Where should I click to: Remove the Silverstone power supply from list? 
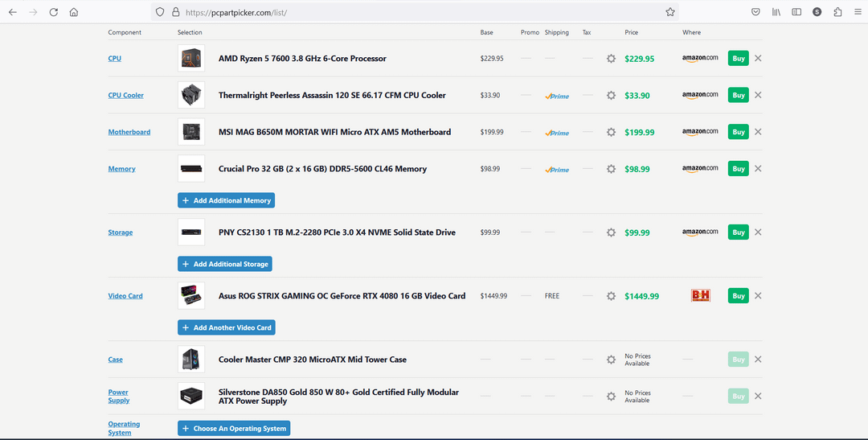pos(758,396)
